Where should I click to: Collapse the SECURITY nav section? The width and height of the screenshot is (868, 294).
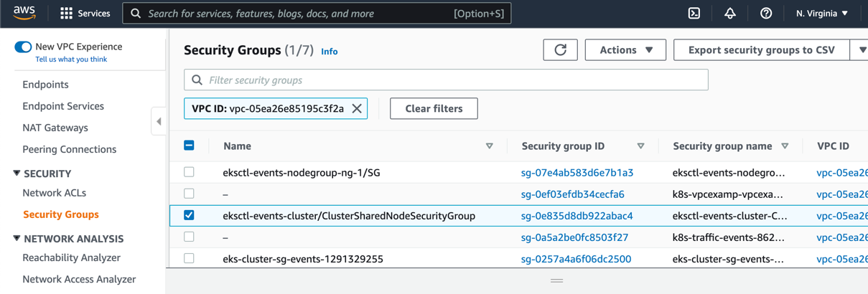click(x=17, y=174)
